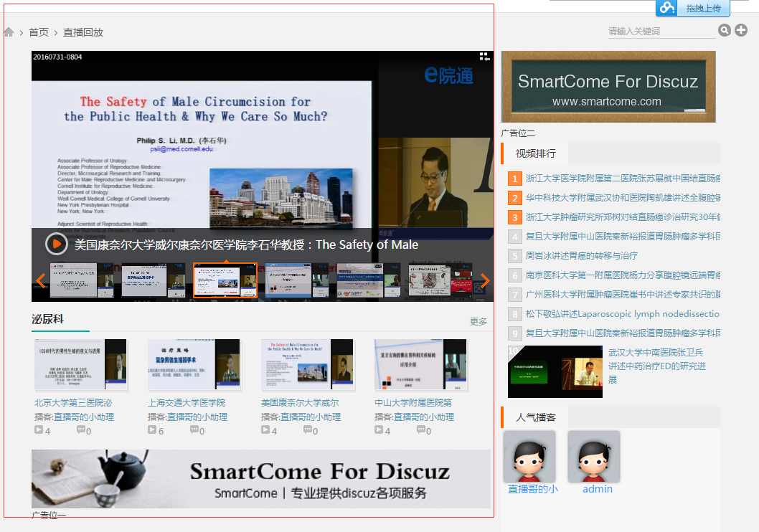Select the 视频排行 tab

pos(536,153)
